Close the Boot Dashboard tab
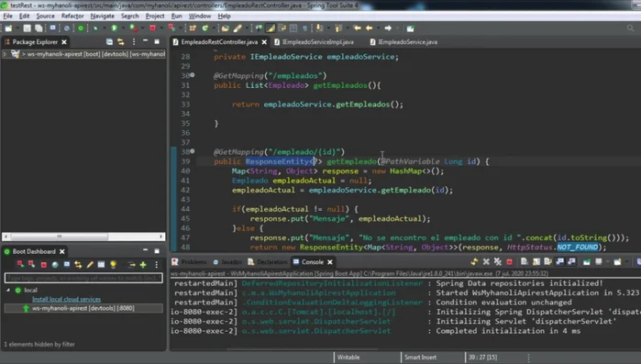This screenshot has width=641, height=364. pos(62,251)
